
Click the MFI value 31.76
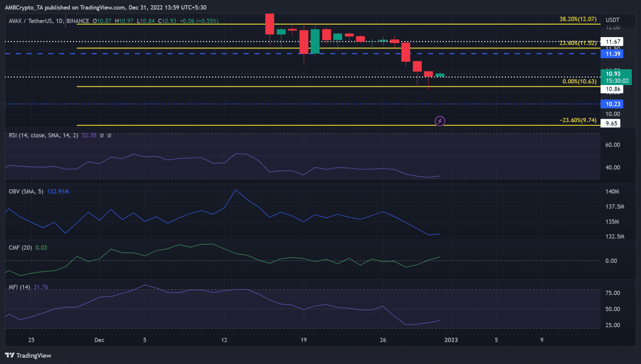pos(41,287)
